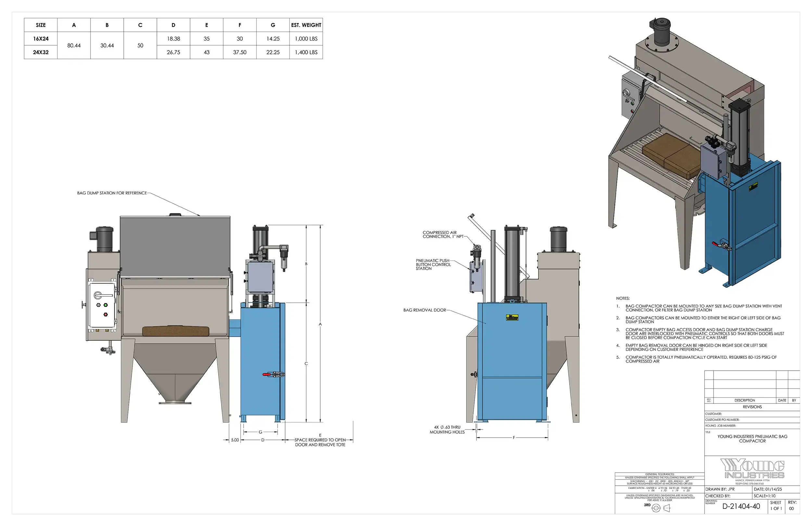Viewport: 812px width, 526px height.
Task: Click the F dimension label under side view
Action: click(x=514, y=438)
